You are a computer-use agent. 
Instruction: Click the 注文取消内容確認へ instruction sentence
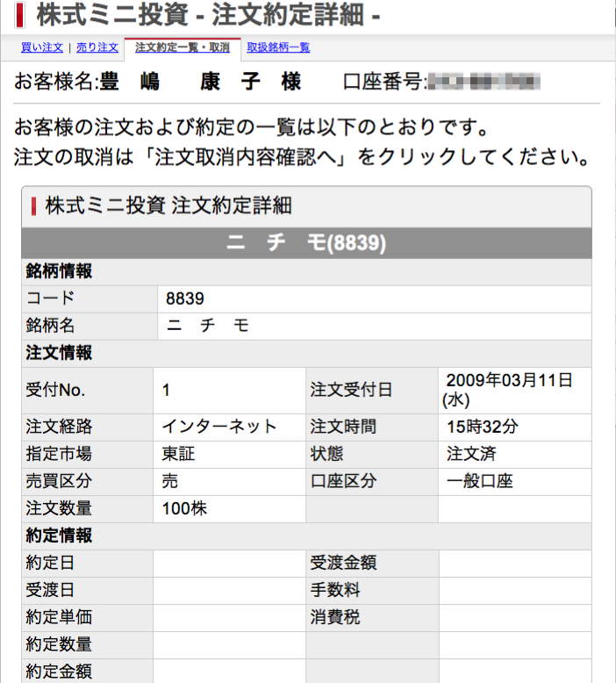click(302, 157)
